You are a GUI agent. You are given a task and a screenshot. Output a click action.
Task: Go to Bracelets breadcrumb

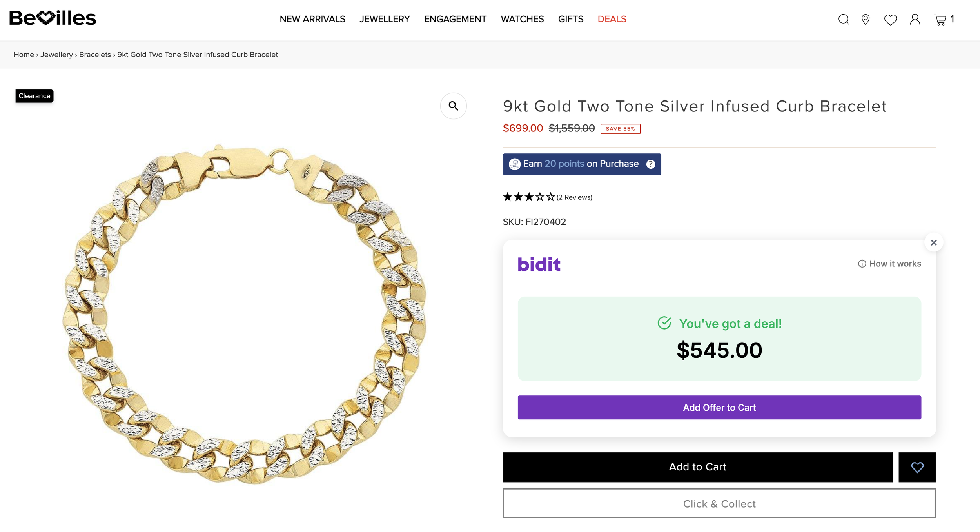point(95,55)
